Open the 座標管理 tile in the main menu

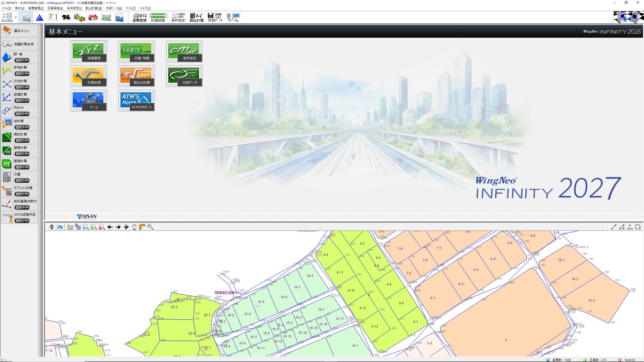pos(89,52)
